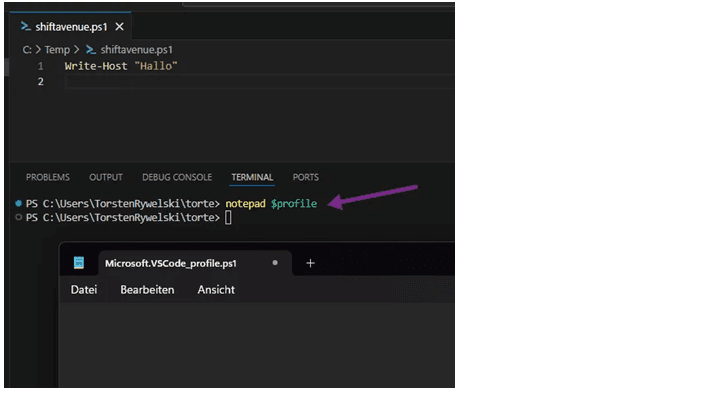Open the Ansicht menu in Notepad

(x=216, y=290)
